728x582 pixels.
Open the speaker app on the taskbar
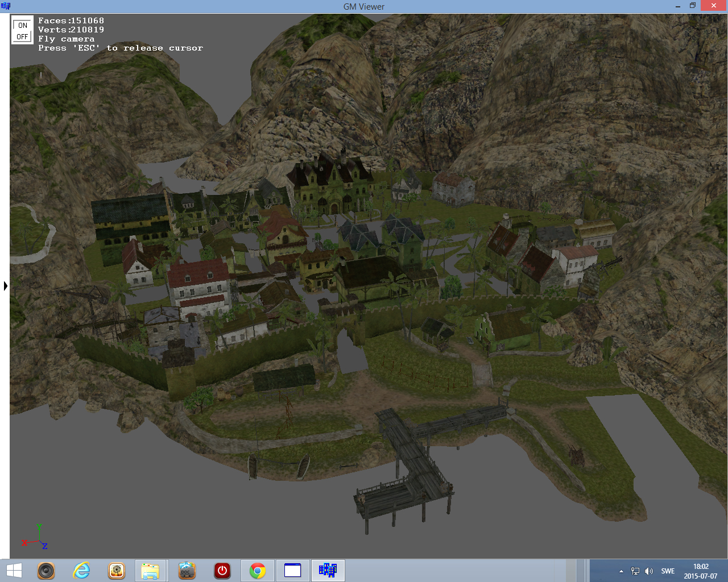(x=46, y=571)
